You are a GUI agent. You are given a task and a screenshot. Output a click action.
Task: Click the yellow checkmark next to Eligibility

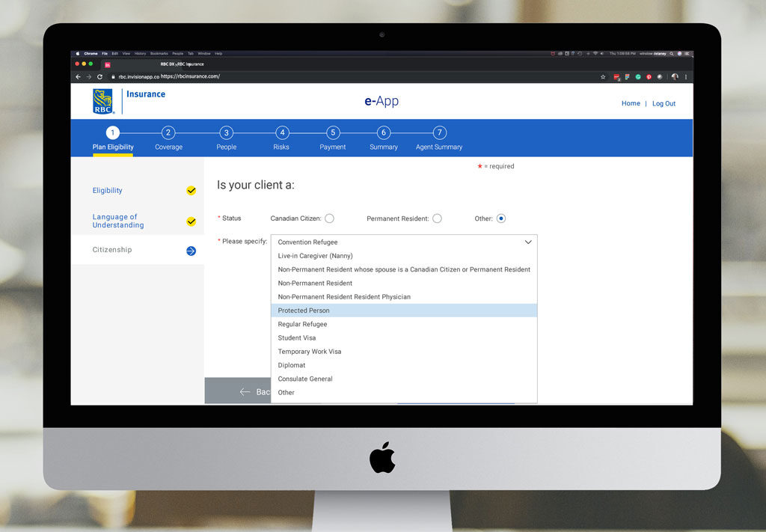(191, 191)
